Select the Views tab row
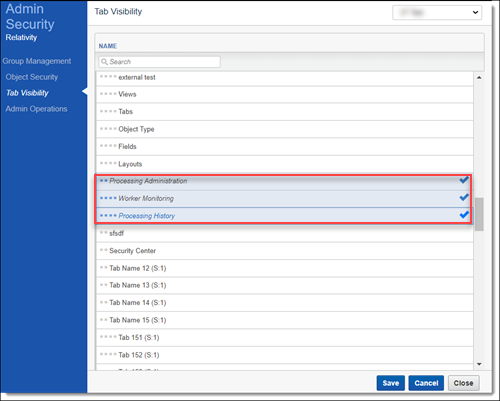 (285, 94)
